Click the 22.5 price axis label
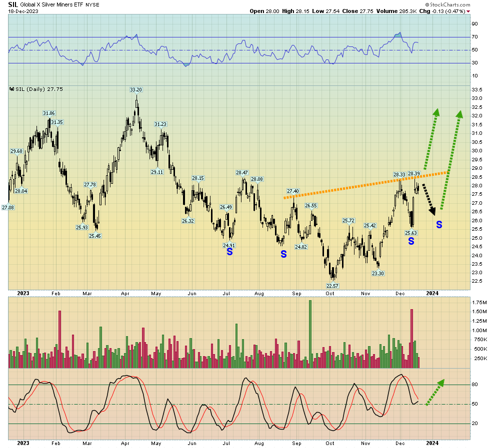 (476, 281)
